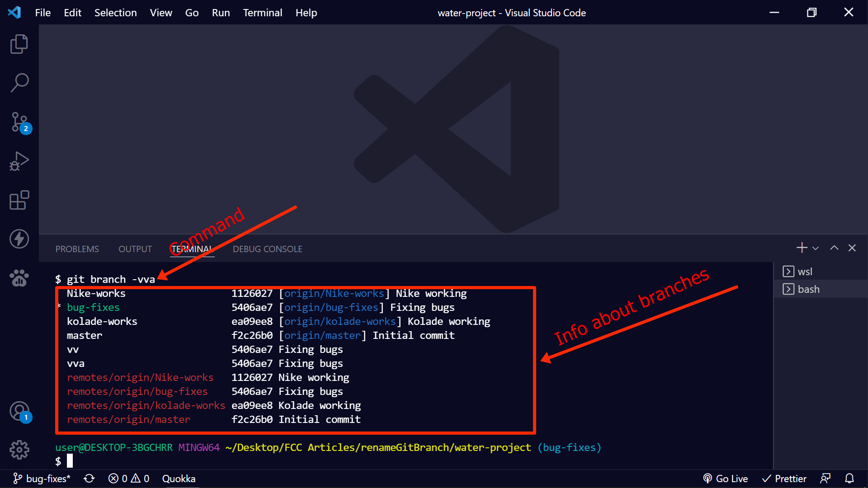Click the terminal path ending in water-project
Viewport: 868px width, 488px height.
(378, 448)
